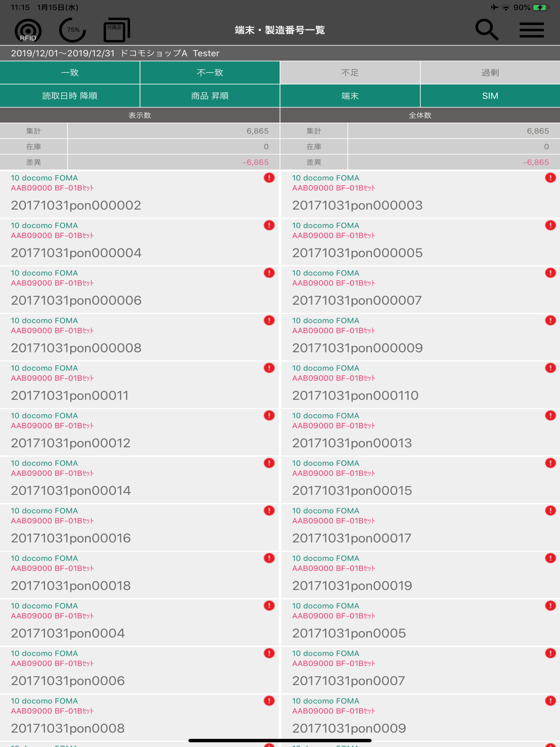The width and height of the screenshot is (560, 747).
Task: Tap the 全体数 column header
Action: click(420, 115)
